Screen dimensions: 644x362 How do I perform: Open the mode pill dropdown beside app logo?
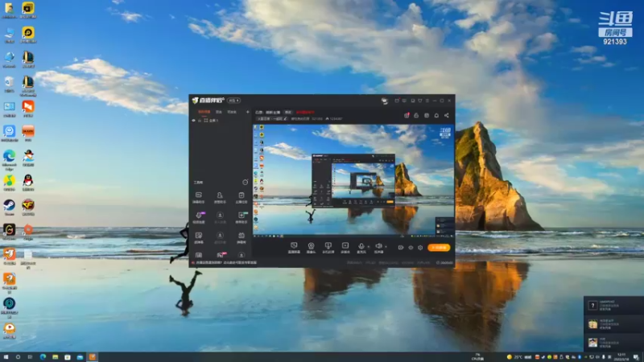(x=233, y=101)
